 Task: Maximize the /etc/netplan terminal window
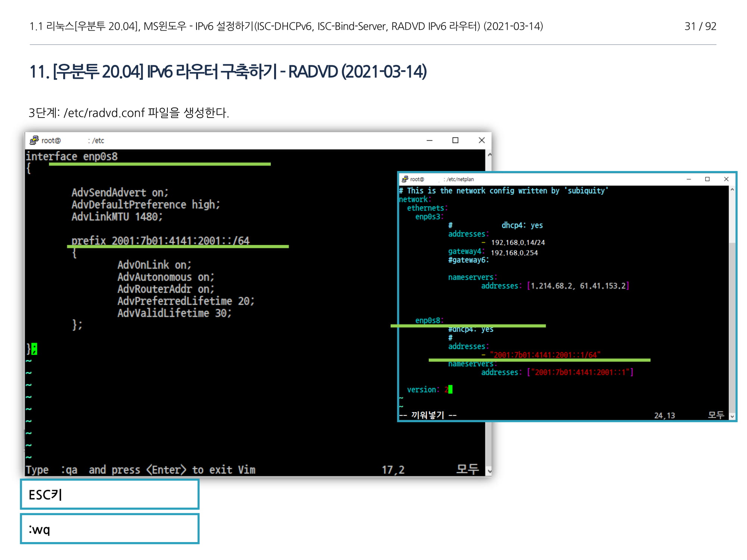707,179
